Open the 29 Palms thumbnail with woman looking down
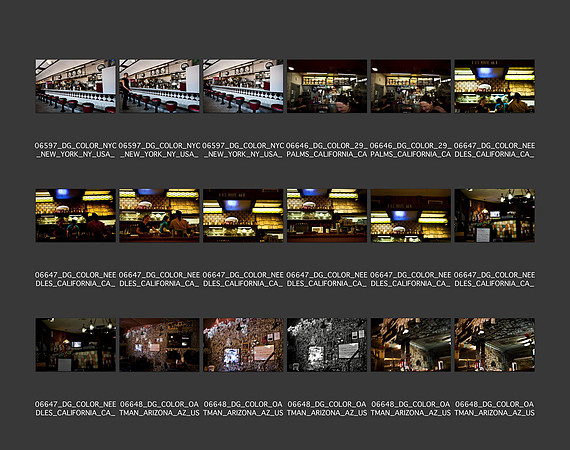570x450 pixels. click(327, 86)
